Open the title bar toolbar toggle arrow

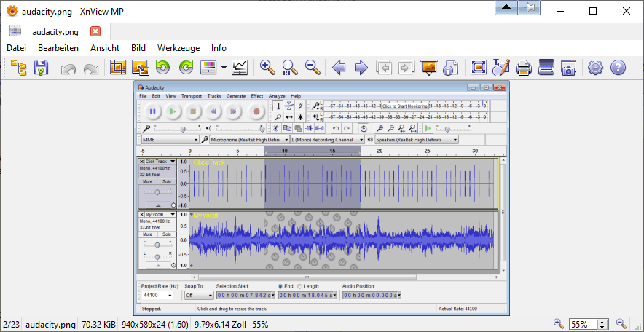(x=507, y=8)
